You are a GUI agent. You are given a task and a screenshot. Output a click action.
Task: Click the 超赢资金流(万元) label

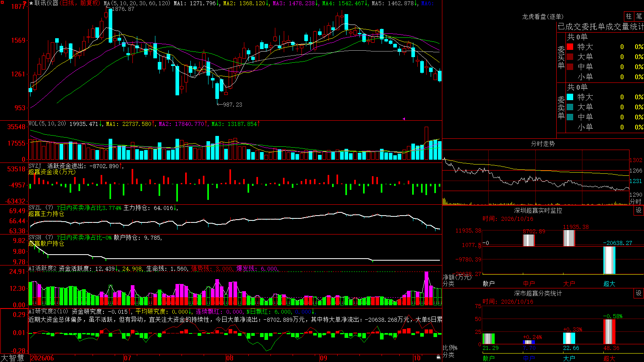pyautogui.click(x=52, y=172)
